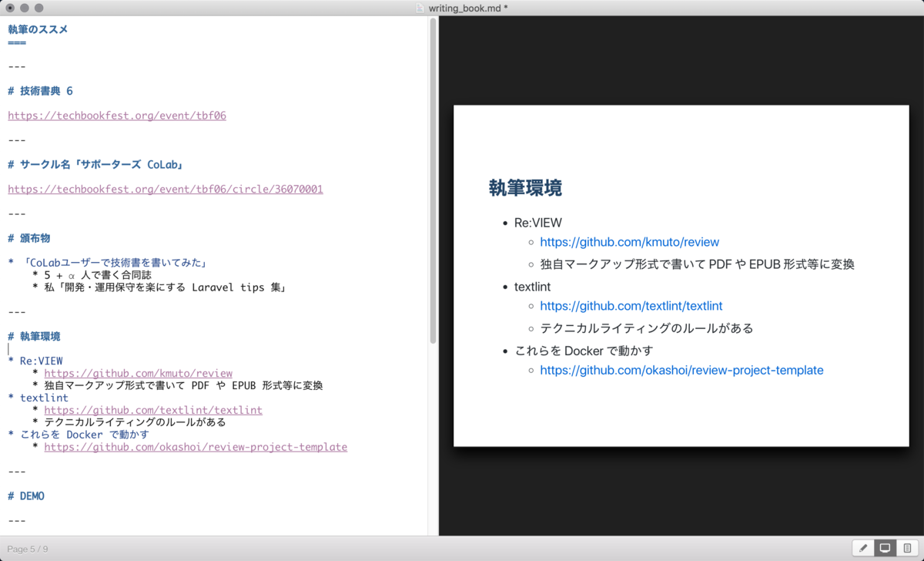Click the 執筆環境 slide preview
The height and width of the screenshot is (561, 924).
[x=681, y=277]
